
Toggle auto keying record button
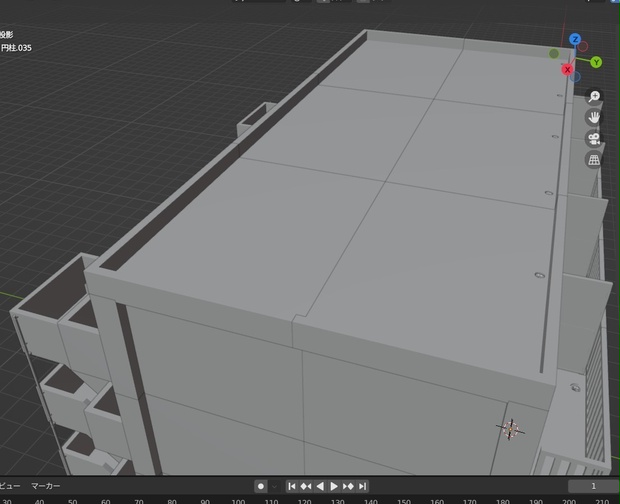pos(261,486)
